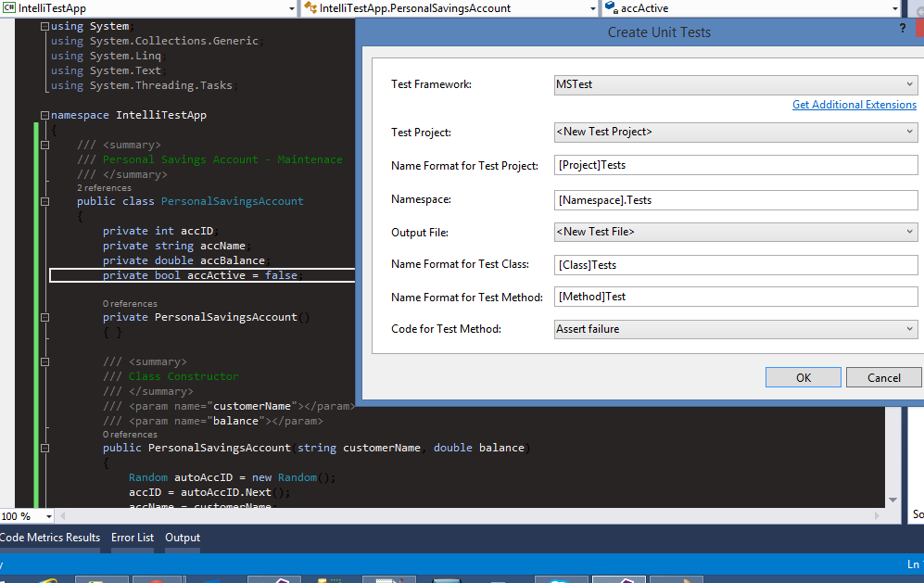Screen dimensions: 924x583
Task: Open the Code for Test Method dropdown
Action: [736, 329]
